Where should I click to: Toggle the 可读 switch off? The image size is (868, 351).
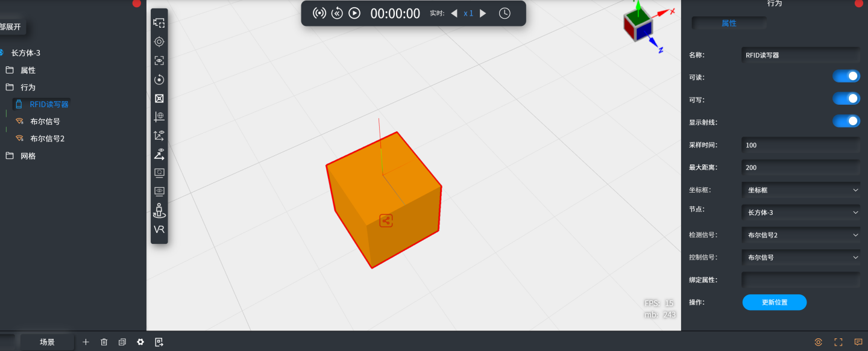pyautogui.click(x=846, y=76)
